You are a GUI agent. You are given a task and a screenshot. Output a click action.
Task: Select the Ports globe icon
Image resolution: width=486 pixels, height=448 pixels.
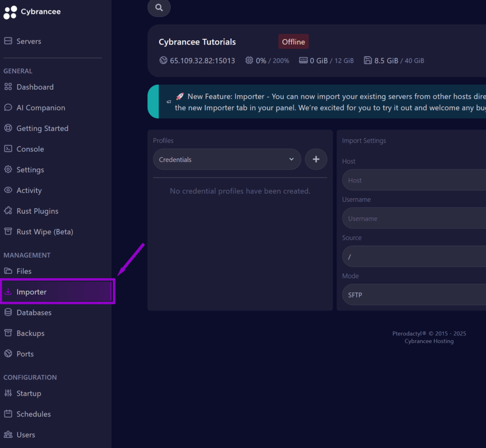(x=8, y=354)
